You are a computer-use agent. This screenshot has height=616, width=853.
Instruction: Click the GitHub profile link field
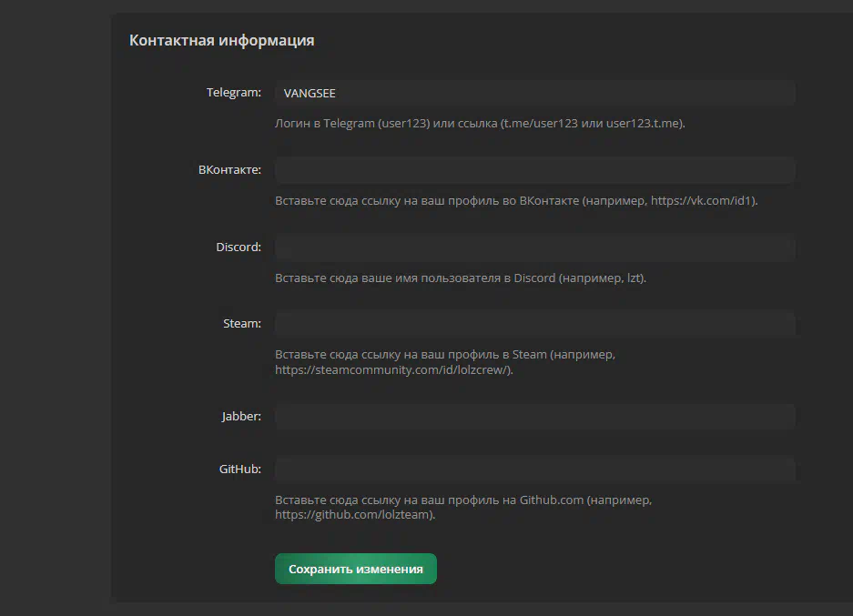point(534,470)
